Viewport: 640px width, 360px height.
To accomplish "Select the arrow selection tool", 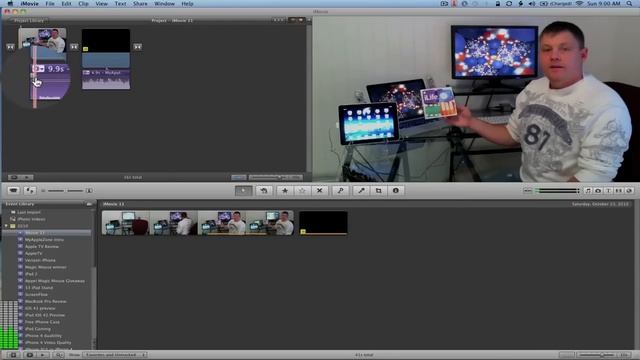I will click(244, 191).
